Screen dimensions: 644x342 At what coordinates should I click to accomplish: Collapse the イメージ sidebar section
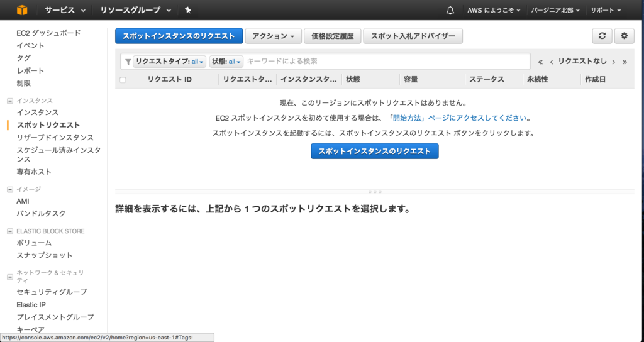(10, 189)
